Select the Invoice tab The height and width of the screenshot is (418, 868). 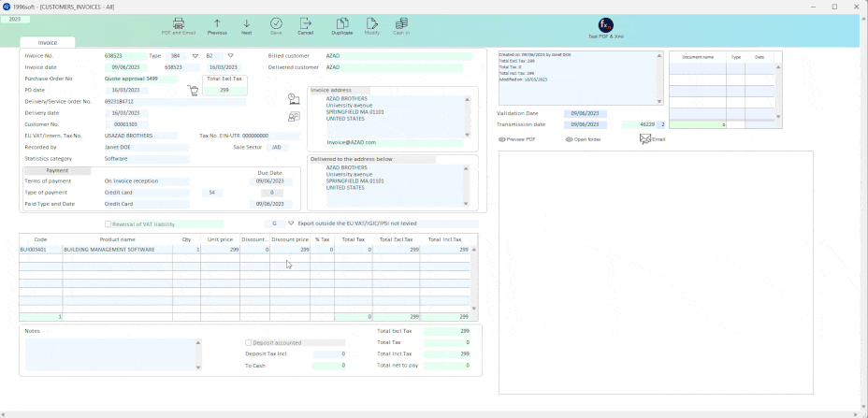[48, 43]
